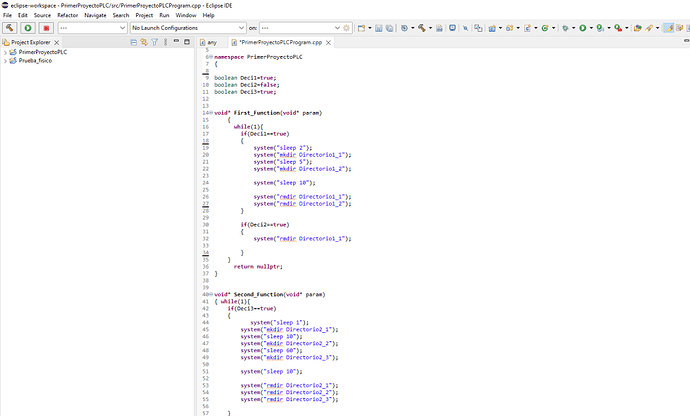Expand the Prueba_fisico project node

[5, 60]
